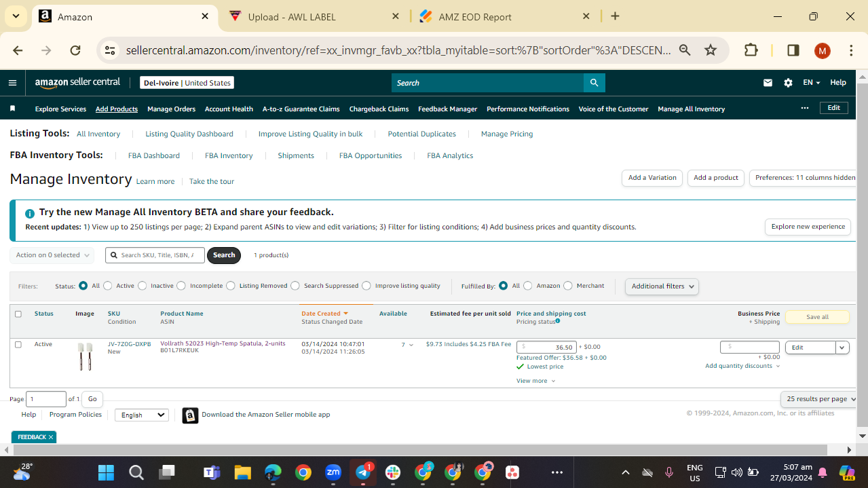Open the settings gear icon
This screenshot has height=488, width=868.
pos(788,83)
